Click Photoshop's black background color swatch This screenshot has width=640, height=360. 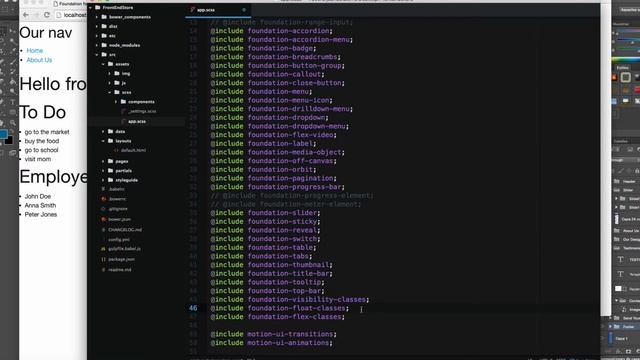tap(9, 141)
